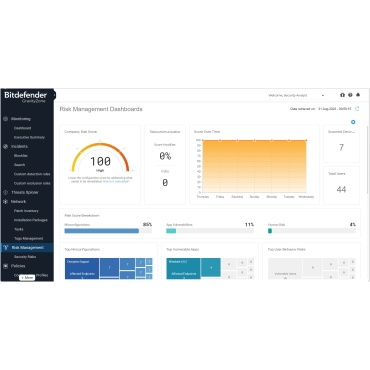
Task: Click the largest teal Top Vulnerable Apps tile
Action: pyautogui.click(x=183, y=268)
